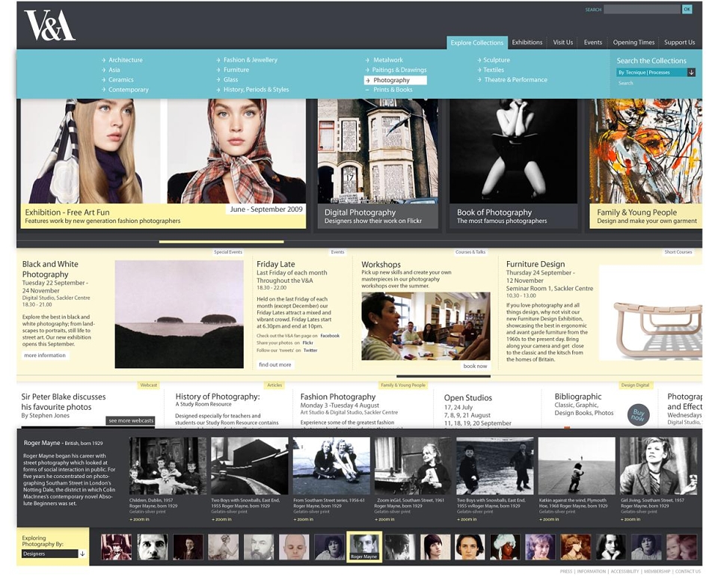Click the yellow carousel slider indicator
Viewport: 718px width, 588px height.
pyautogui.click(x=221, y=242)
